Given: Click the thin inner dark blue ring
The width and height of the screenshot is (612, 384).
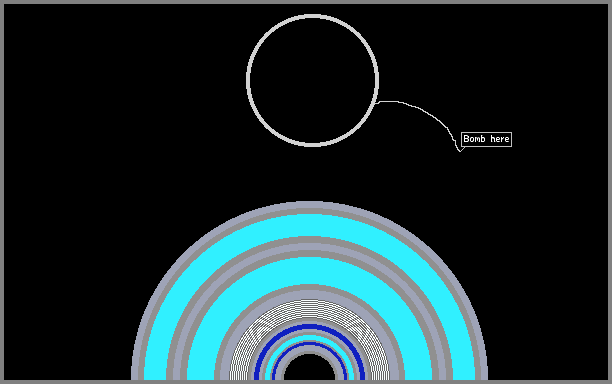Looking at the screenshot, I should click(x=310, y=343).
